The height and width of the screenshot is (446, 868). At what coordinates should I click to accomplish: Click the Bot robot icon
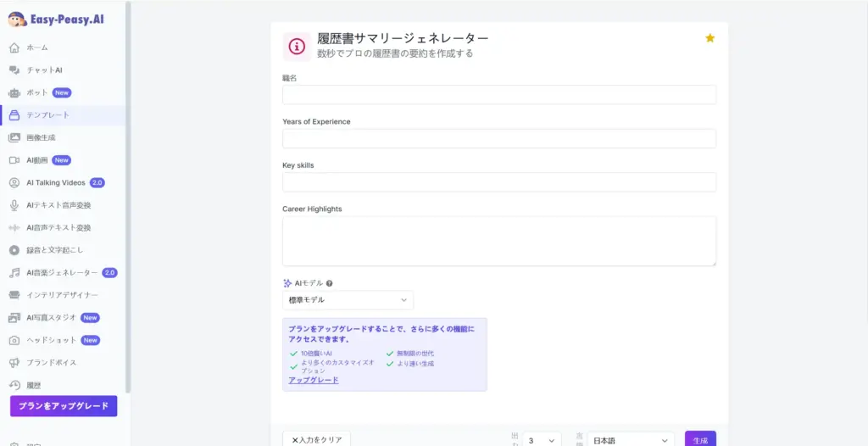pyautogui.click(x=14, y=92)
